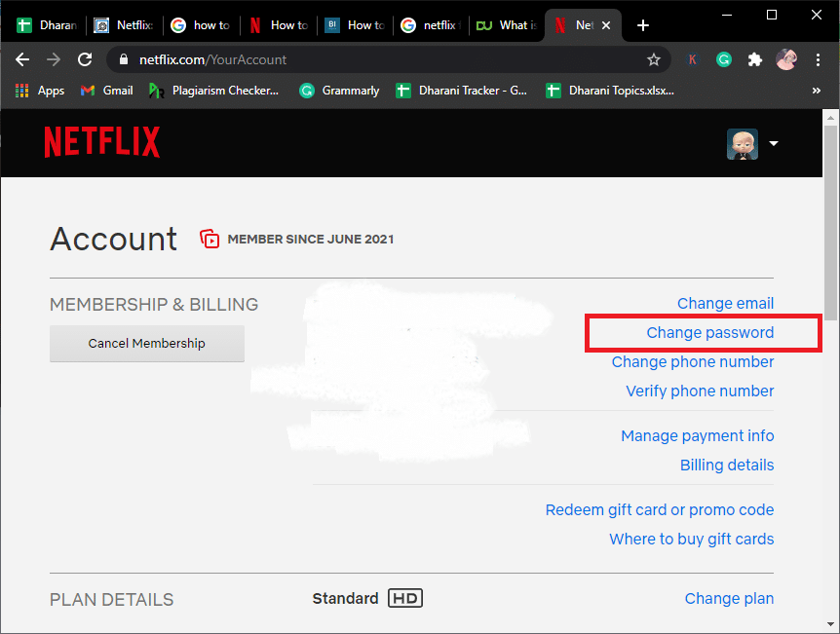Image resolution: width=840 pixels, height=634 pixels.
Task: Switch to the second tab labeled Netflix
Action: click(x=124, y=25)
